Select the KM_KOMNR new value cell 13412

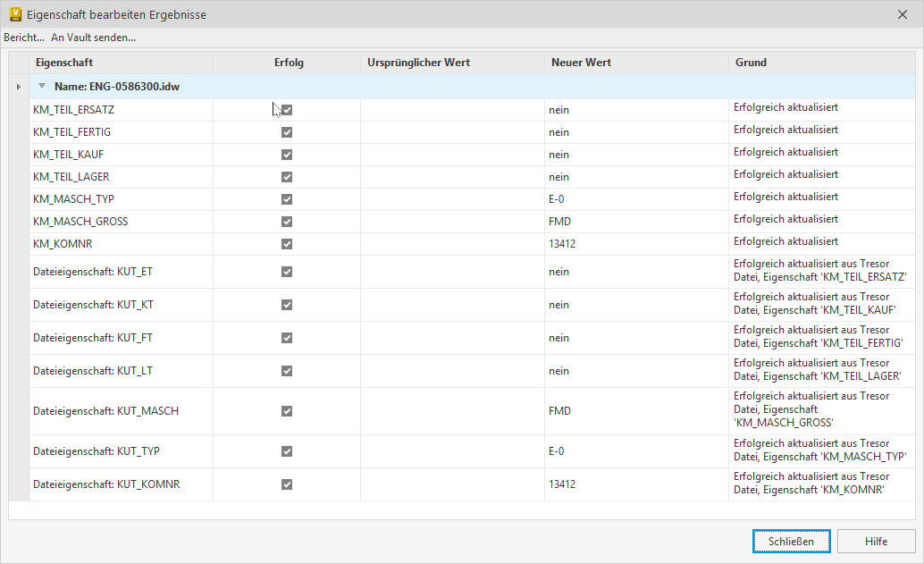[563, 244]
